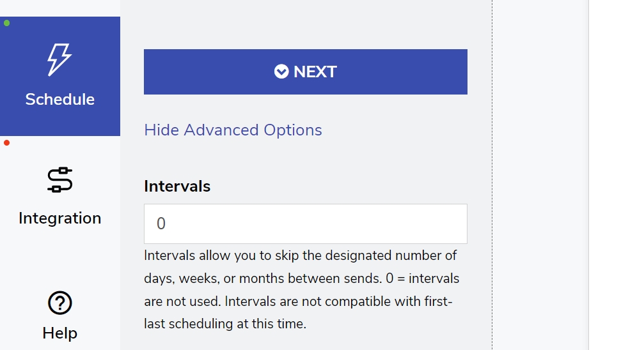Image resolution: width=644 pixels, height=350 pixels.
Task: Click the dashed vertical divider line
Action: (492, 192)
